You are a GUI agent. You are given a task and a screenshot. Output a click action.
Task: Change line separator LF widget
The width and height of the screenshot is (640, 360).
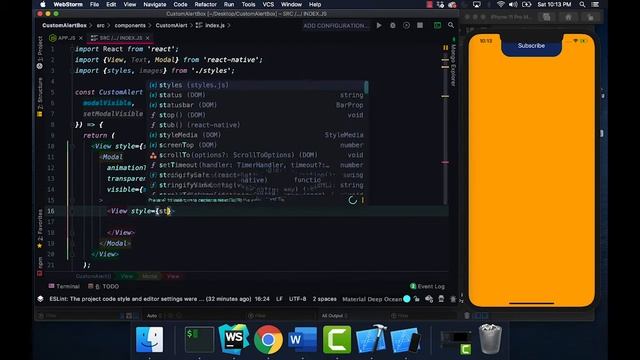(279, 299)
